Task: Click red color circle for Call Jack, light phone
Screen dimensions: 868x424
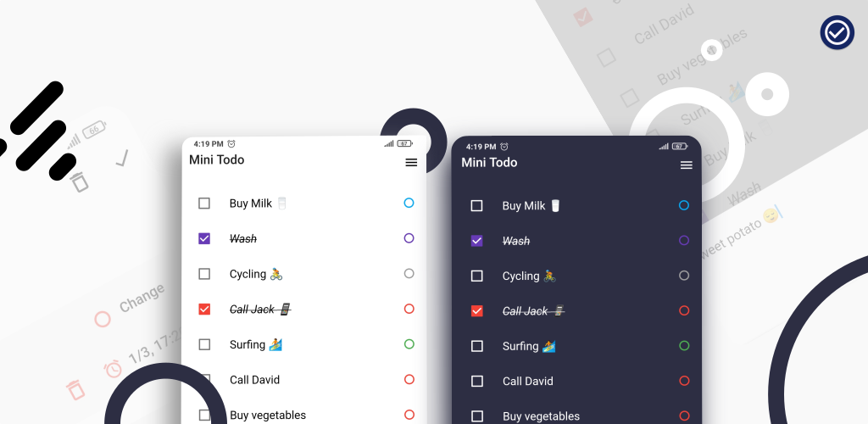Action: click(x=409, y=309)
